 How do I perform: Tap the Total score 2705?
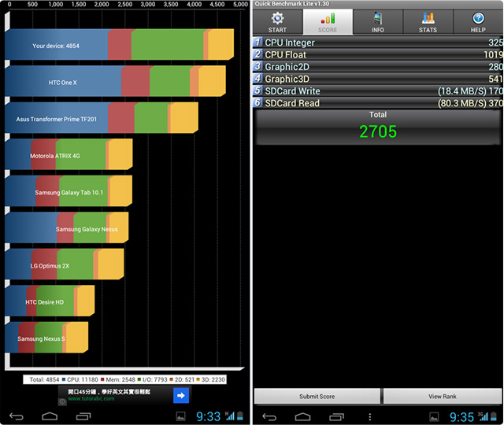coord(378,131)
